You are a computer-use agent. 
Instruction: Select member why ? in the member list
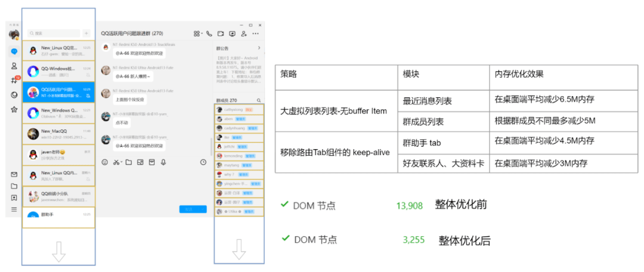click(239, 175)
